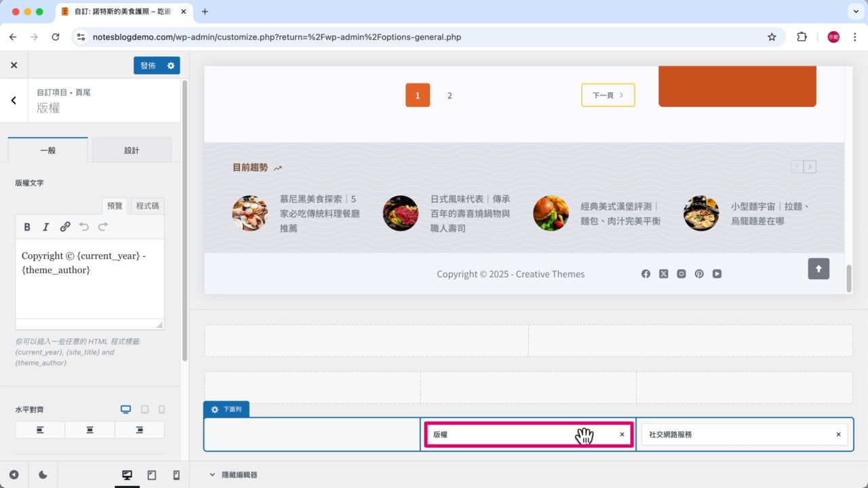
Task: Remove the 版權 widget from footer
Action: click(x=622, y=434)
